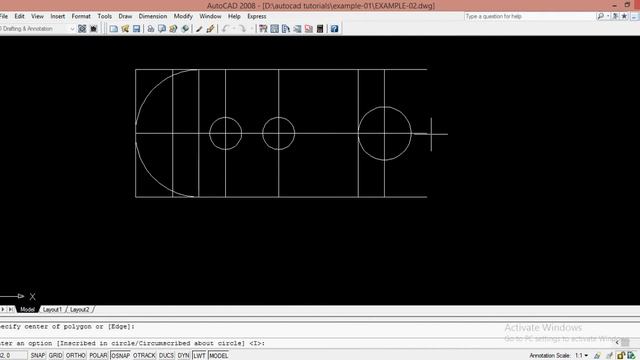The image size is (640, 360).
Task: Switch to the Layout1 tab
Action: [52, 310]
